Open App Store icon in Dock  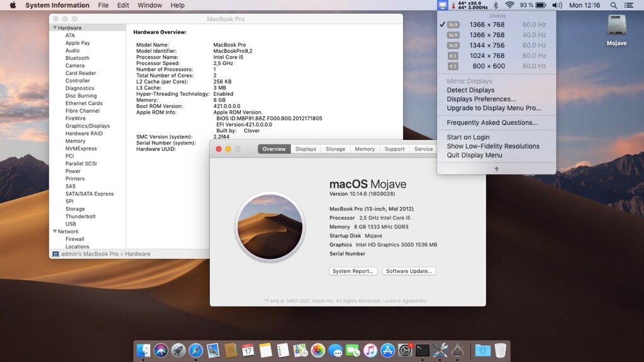[x=387, y=351]
